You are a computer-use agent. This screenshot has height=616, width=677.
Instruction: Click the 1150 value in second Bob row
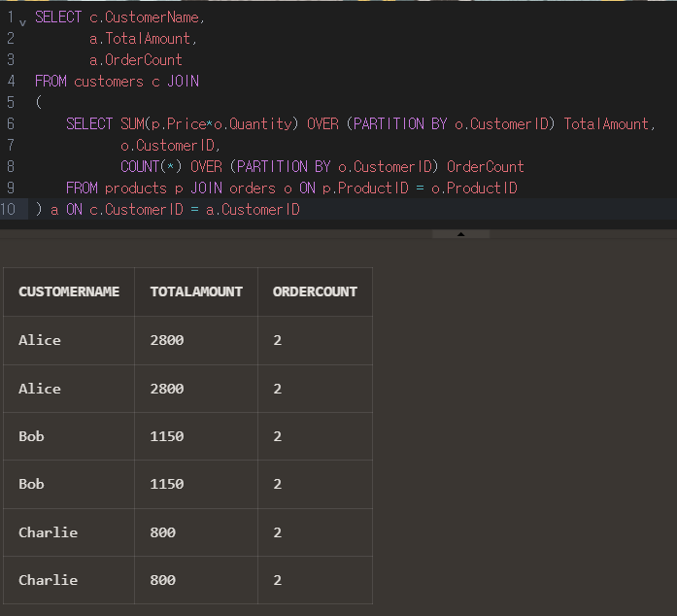[167, 484]
